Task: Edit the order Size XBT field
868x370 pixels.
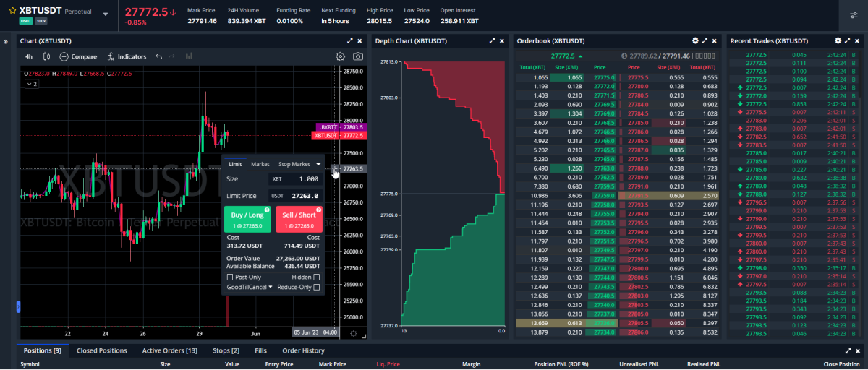Action: (295, 178)
